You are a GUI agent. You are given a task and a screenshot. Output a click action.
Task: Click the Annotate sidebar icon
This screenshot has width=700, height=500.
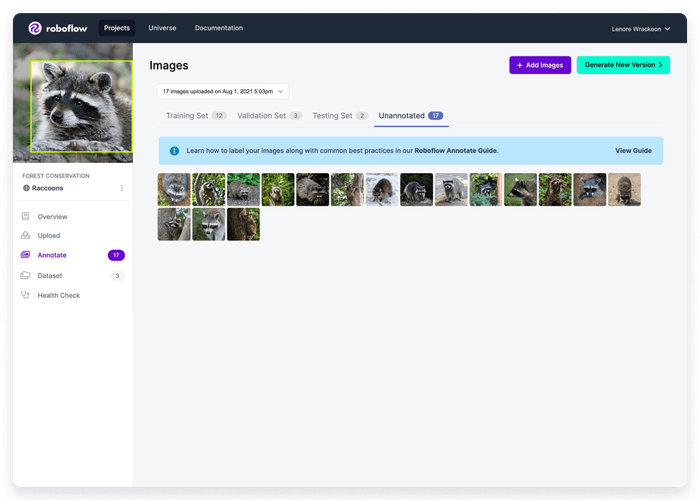point(26,255)
